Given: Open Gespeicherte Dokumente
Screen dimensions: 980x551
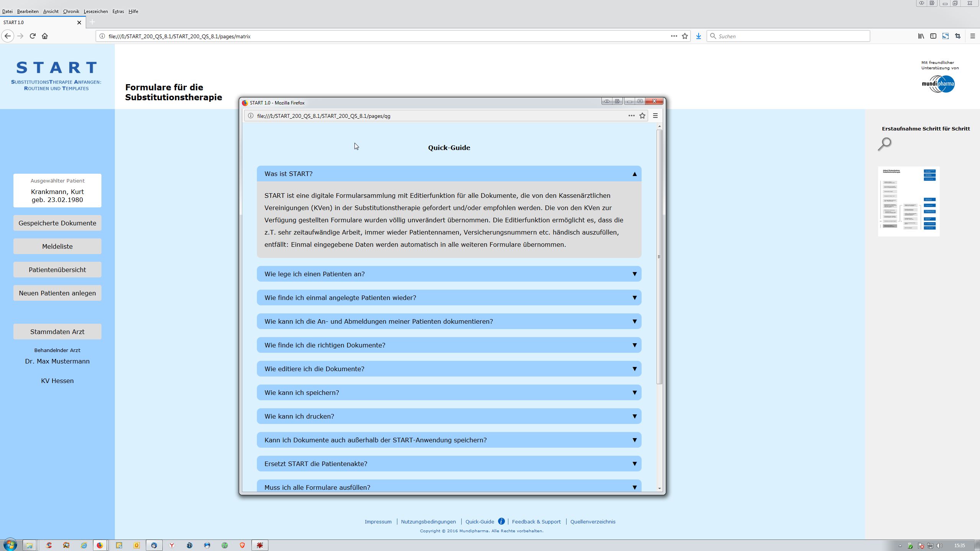Looking at the screenshot, I should point(57,223).
